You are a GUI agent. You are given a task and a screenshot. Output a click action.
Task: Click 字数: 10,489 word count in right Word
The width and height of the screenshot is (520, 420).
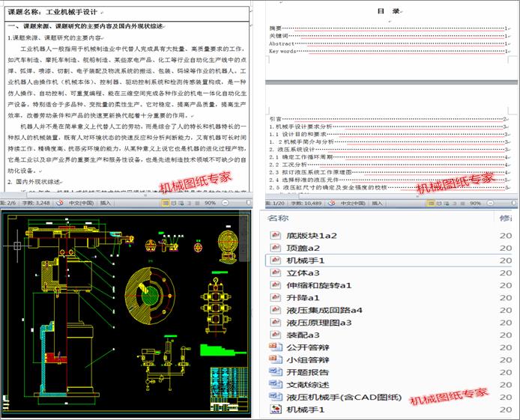[306, 203]
